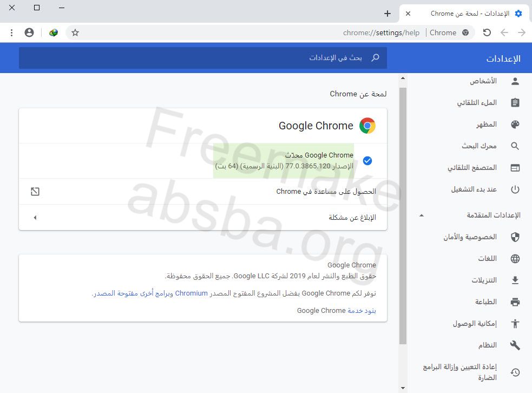532x393 pixels.
Task: Go back using the right-pointing arrow
Action: click(522, 32)
